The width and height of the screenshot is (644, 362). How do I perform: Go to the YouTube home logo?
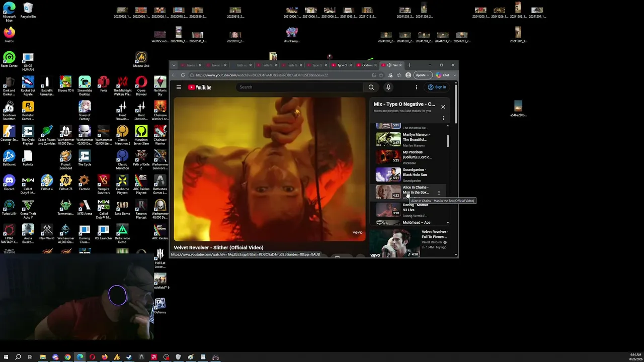(200, 87)
